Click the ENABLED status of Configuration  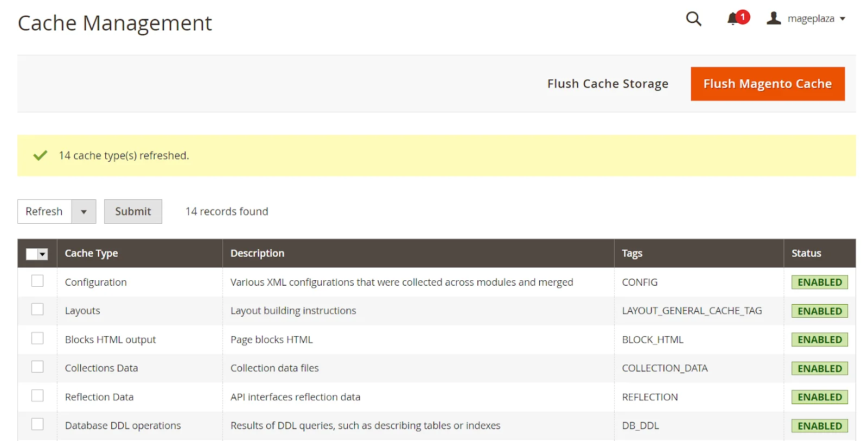pos(819,282)
